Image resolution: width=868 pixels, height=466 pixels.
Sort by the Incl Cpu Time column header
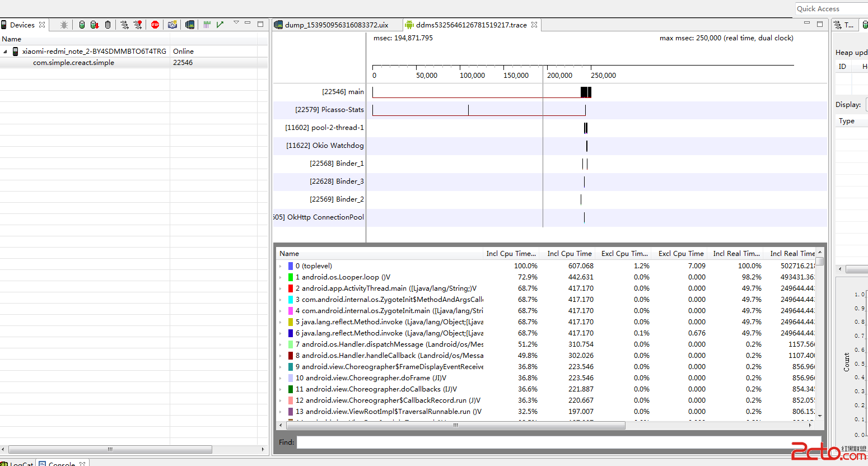tap(569, 254)
